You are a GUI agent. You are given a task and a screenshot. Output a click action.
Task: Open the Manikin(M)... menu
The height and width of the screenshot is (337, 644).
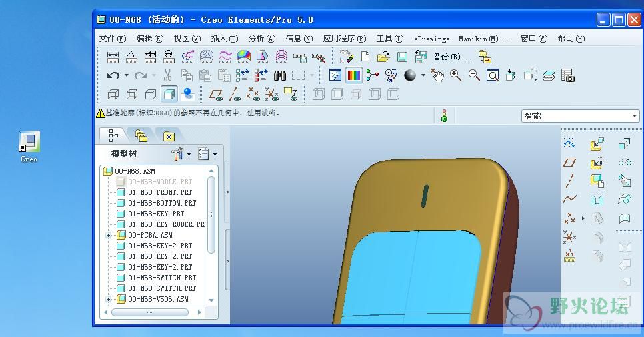tap(484, 39)
